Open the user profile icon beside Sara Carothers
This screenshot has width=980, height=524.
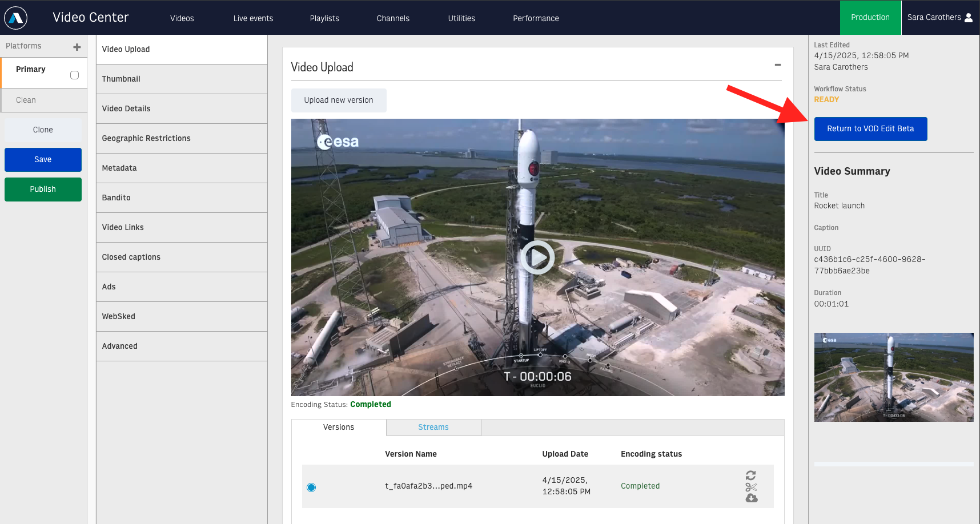point(969,18)
